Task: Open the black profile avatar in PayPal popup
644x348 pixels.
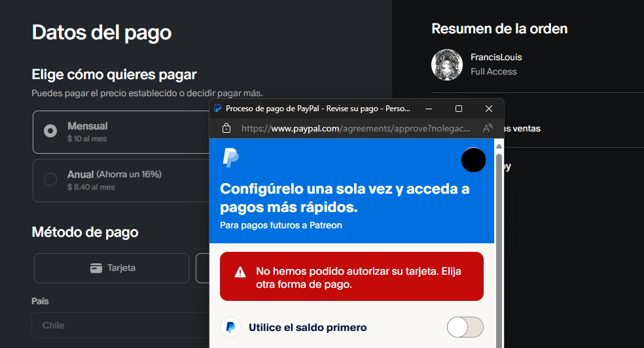Action: pos(473,160)
